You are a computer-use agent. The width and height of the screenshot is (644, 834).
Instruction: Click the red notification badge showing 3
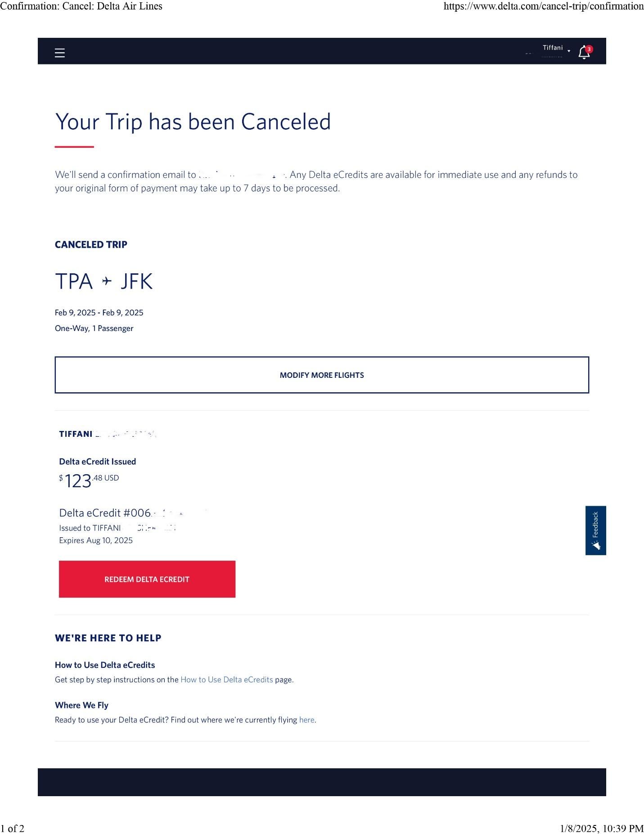point(589,49)
